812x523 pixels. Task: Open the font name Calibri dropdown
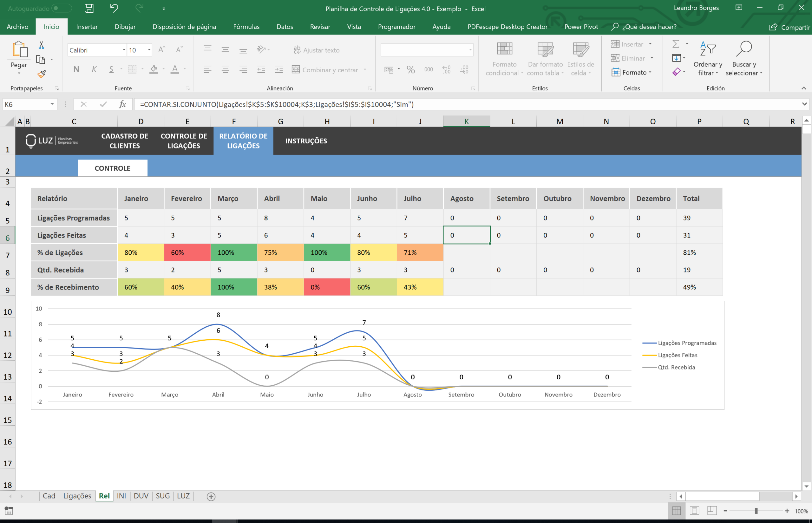click(x=124, y=50)
